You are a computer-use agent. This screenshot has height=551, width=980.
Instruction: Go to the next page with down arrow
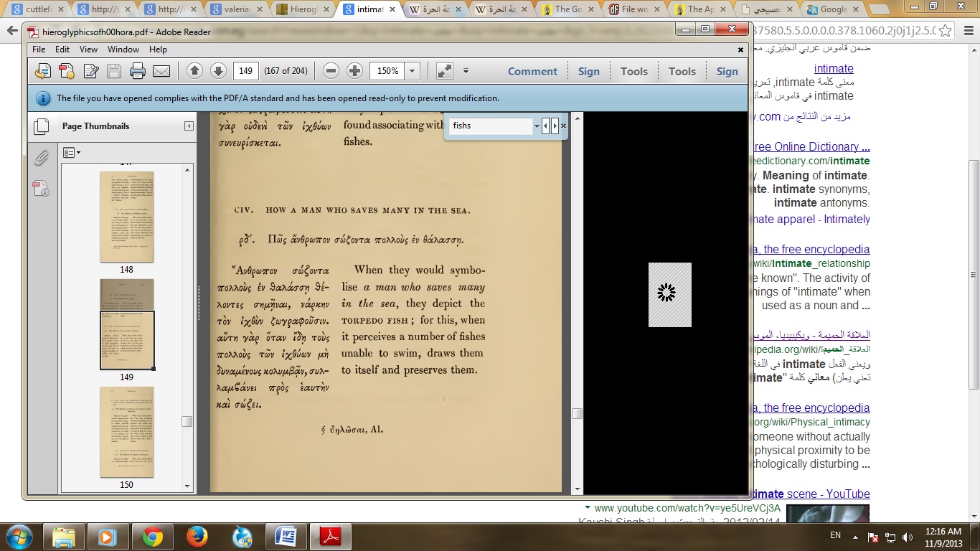[218, 71]
